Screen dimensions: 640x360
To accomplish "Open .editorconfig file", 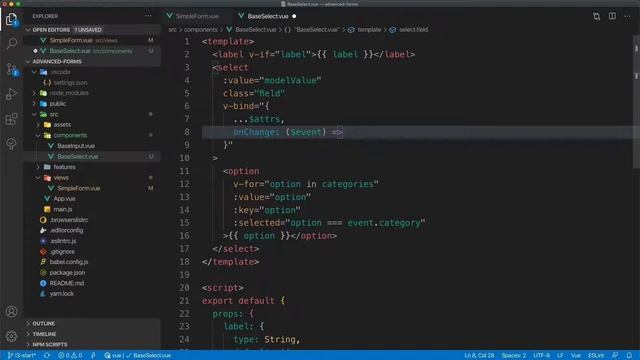I will click(x=92, y=230).
